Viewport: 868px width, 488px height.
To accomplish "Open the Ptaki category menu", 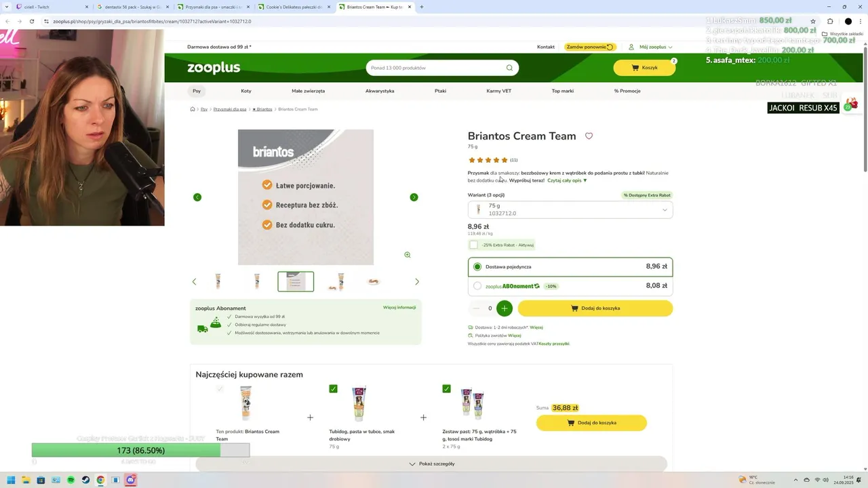I will pos(441,91).
